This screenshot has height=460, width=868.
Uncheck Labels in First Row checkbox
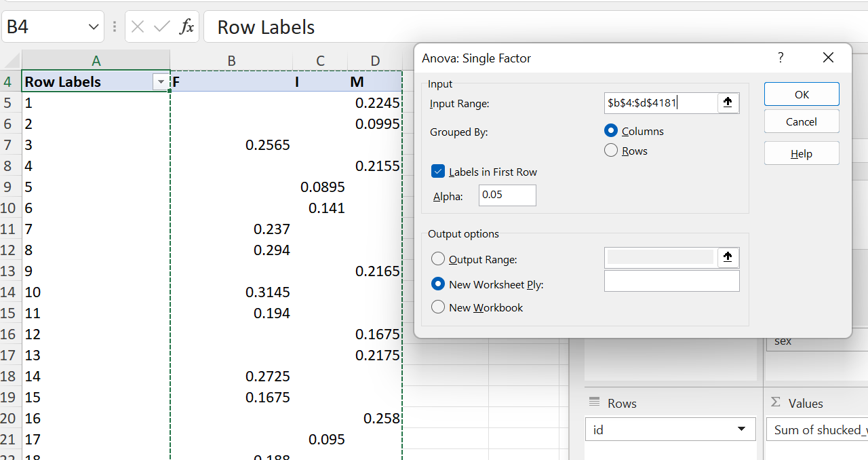click(x=438, y=172)
